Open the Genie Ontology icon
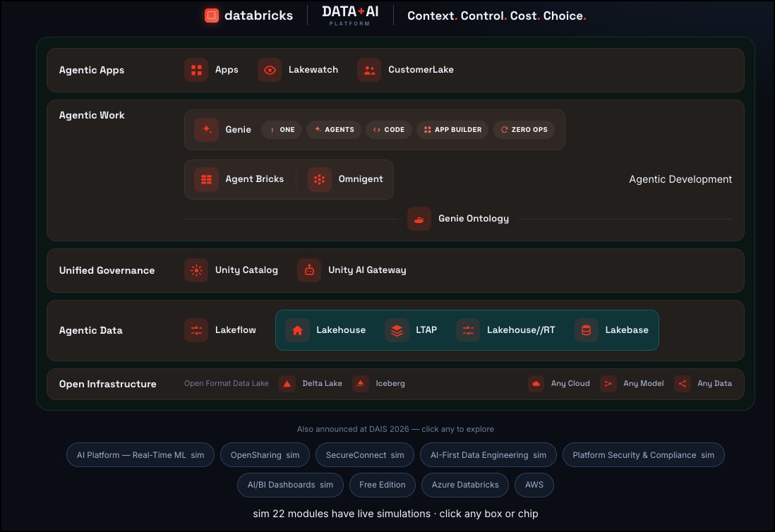This screenshot has width=775, height=532. click(419, 219)
